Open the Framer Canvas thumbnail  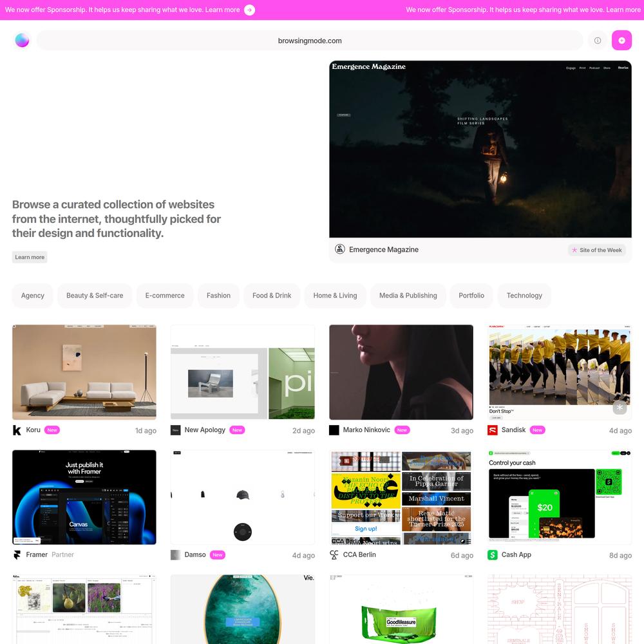tap(84, 497)
